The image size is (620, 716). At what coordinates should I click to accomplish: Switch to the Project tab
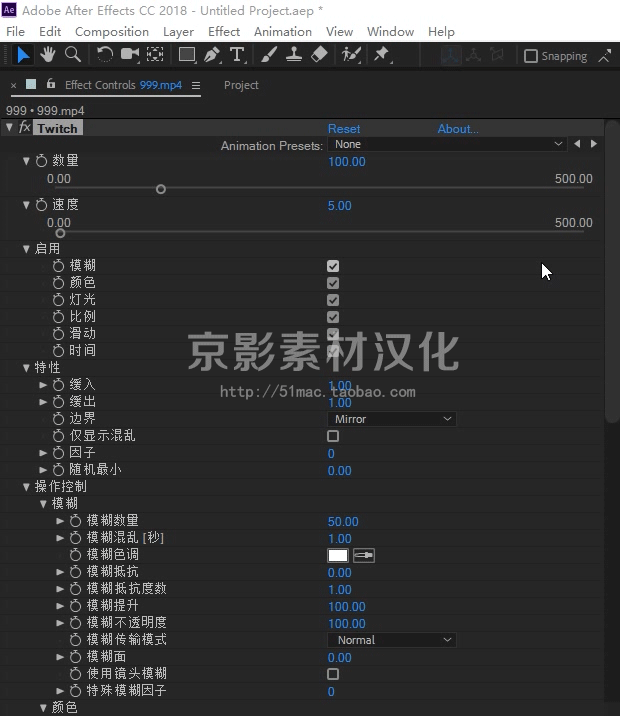(241, 85)
